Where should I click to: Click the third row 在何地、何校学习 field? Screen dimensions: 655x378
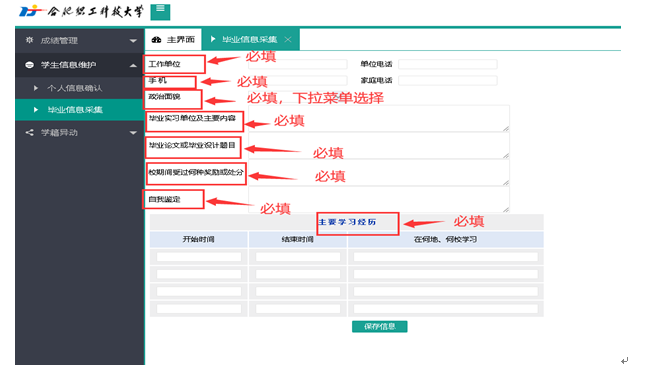(446, 292)
